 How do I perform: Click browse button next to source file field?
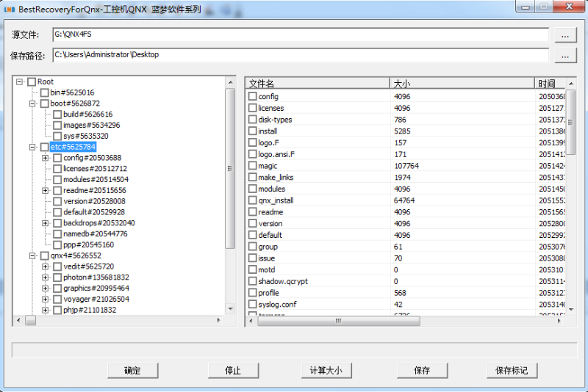(x=564, y=35)
